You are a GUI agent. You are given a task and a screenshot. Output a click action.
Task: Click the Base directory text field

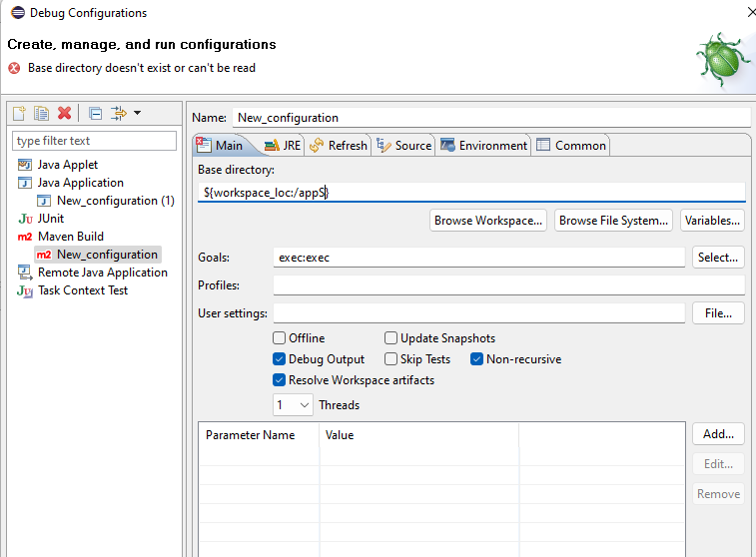pos(471,193)
